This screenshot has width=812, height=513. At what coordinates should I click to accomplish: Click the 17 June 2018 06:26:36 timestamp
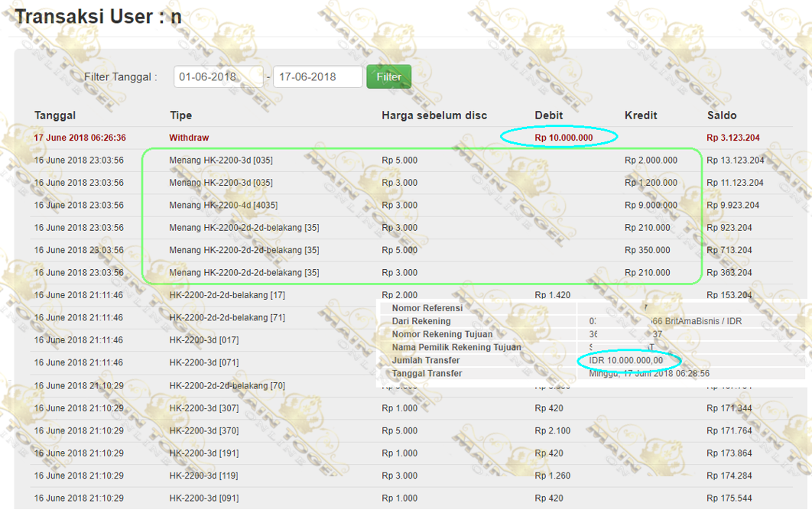click(80, 138)
